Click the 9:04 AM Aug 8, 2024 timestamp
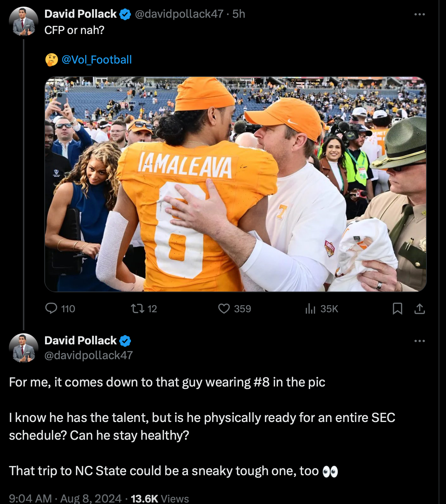This screenshot has width=446, height=504. click(65, 498)
